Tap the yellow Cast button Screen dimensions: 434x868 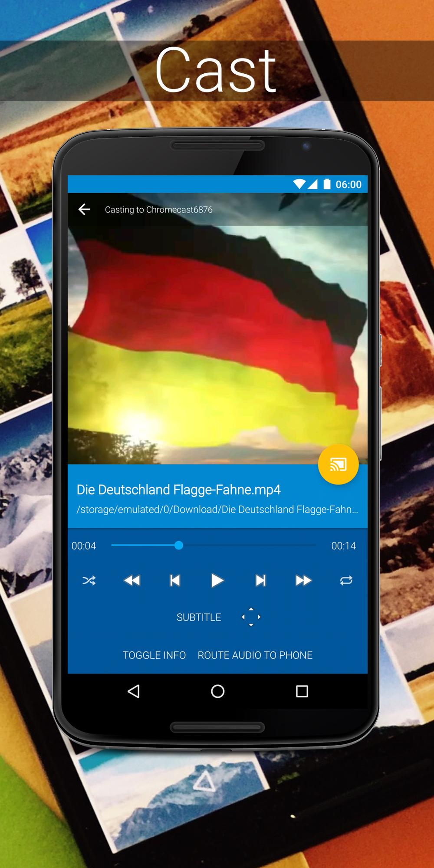(x=339, y=464)
